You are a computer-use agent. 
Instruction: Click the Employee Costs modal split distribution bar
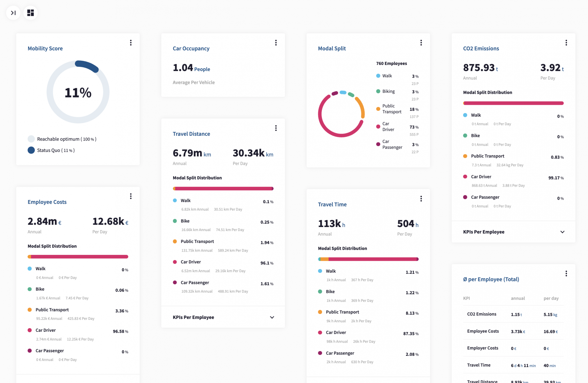coord(78,257)
